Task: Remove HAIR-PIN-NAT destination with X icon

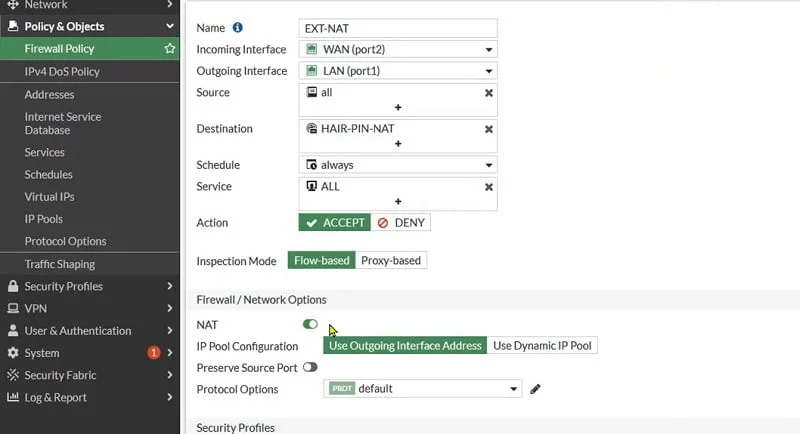Action: pyautogui.click(x=488, y=129)
